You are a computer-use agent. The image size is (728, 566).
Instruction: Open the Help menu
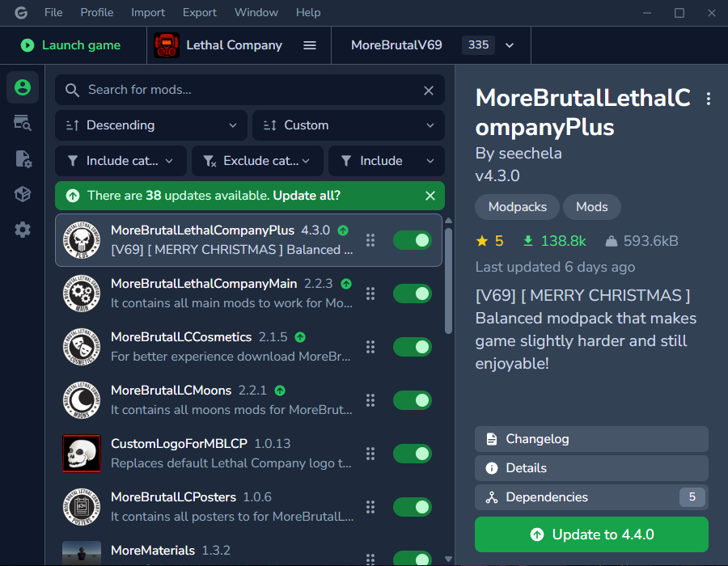[x=308, y=12]
